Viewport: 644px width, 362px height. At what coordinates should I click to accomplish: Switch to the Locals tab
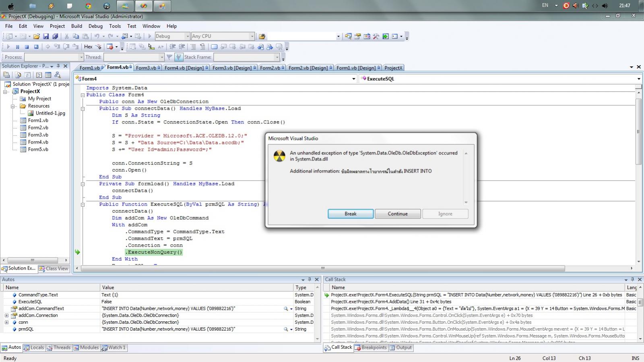(34, 348)
